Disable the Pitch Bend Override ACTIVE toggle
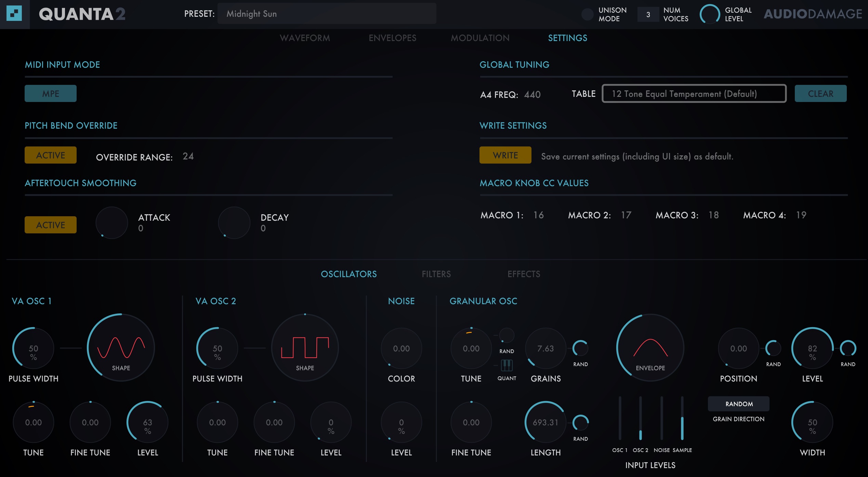 pos(50,155)
